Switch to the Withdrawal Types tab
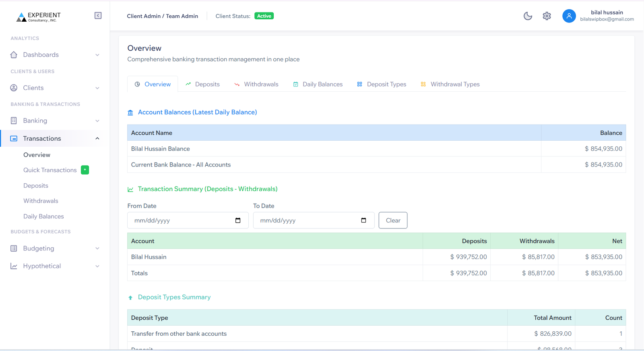Viewport: 644px width, 351px height. pyautogui.click(x=450, y=84)
